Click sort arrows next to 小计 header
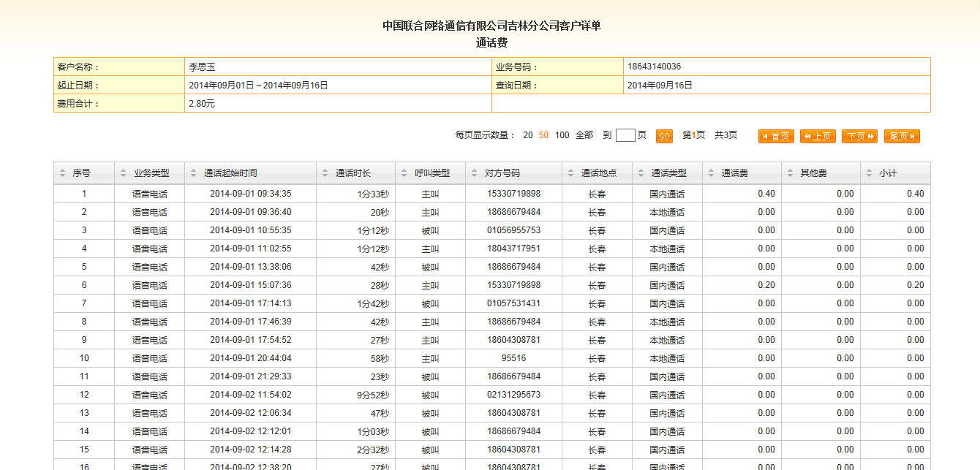 click(x=869, y=173)
